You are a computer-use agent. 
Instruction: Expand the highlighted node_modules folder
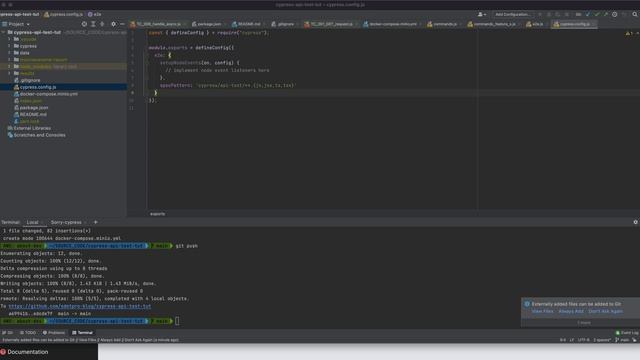point(9,66)
